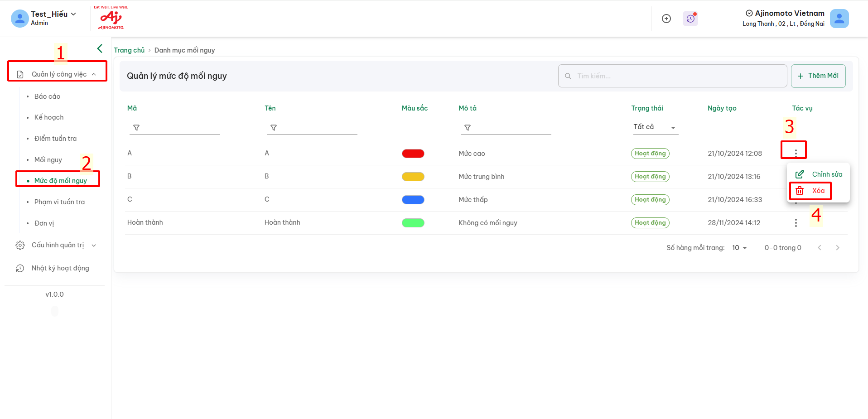
Task: Expand the Test_Hiếu account dropdown
Action: pyautogui.click(x=73, y=14)
